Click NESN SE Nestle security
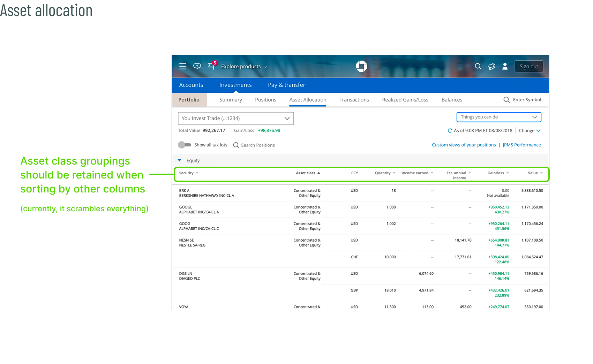 pyautogui.click(x=192, y=243)
